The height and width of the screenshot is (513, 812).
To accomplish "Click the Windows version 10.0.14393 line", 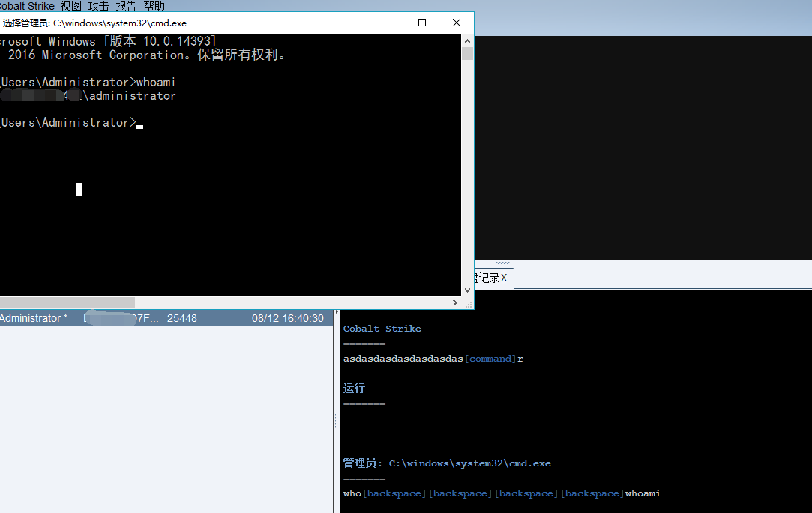I will point(108,41).
